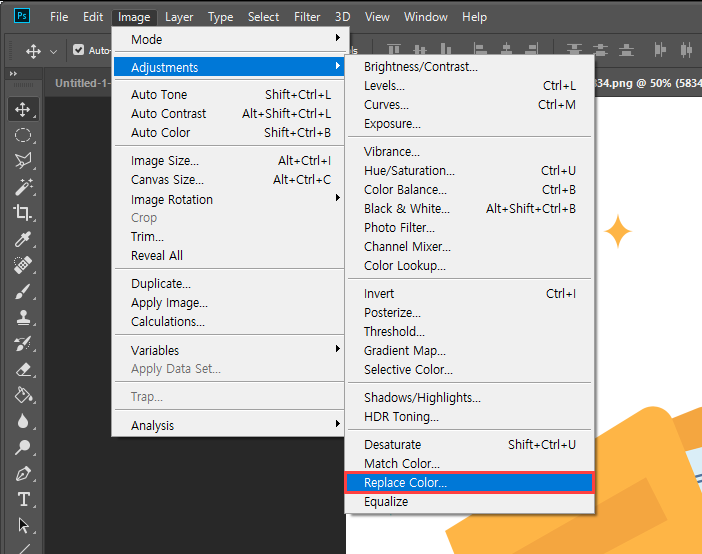Select the Clone Stamp tool
This screenshot has height=554, width=702.
pyautogui.click(x=23, y=318)
